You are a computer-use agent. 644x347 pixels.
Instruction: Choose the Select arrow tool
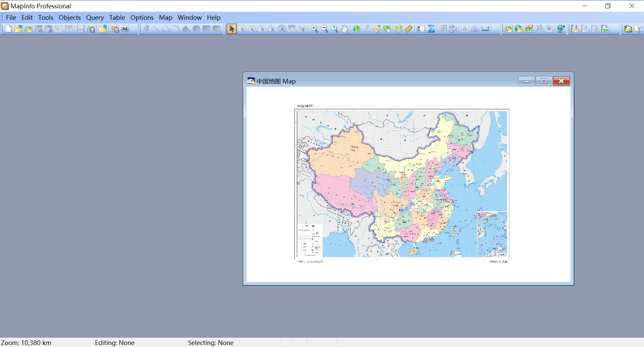[231, 29]
